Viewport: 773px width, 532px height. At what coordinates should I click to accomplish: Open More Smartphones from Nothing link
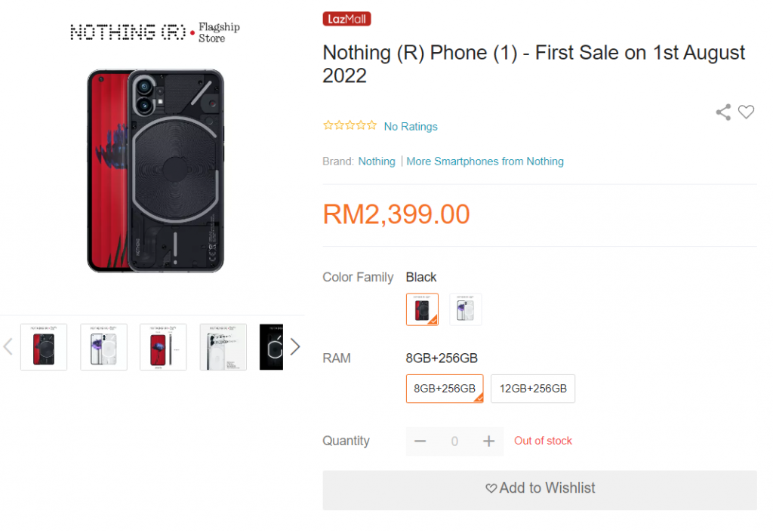point(485,161)
